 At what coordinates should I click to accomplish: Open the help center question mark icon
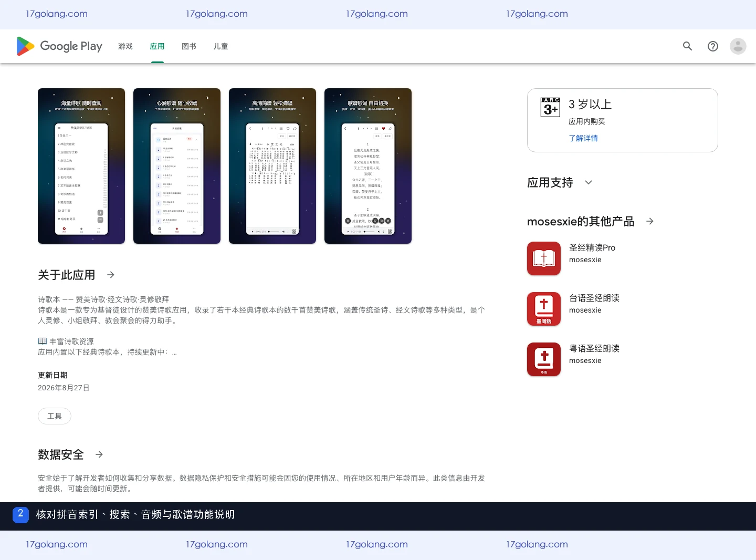pyautogui.click(x=712, y=46)
